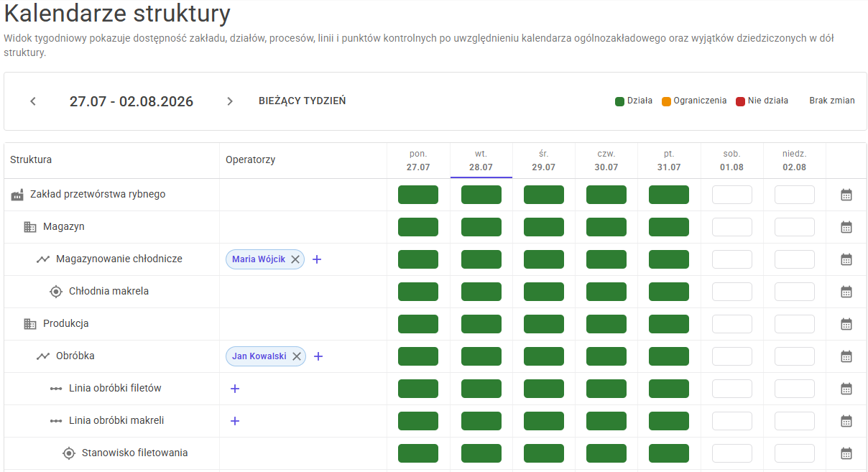The height and width of the screenshot is (472, 868).
Task: Click the target icon beside Stanowisko filetowania
Action: click(x=69, y=453)
